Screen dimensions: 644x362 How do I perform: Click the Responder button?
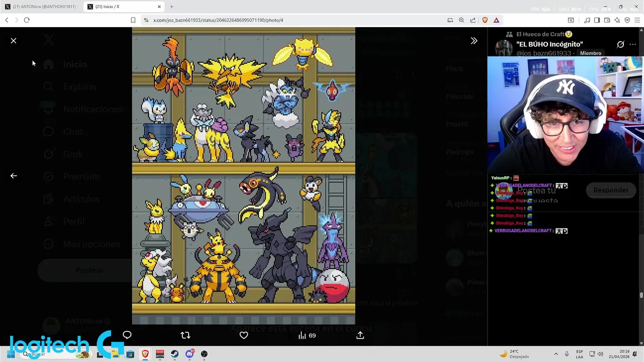[x=611, y=190]
